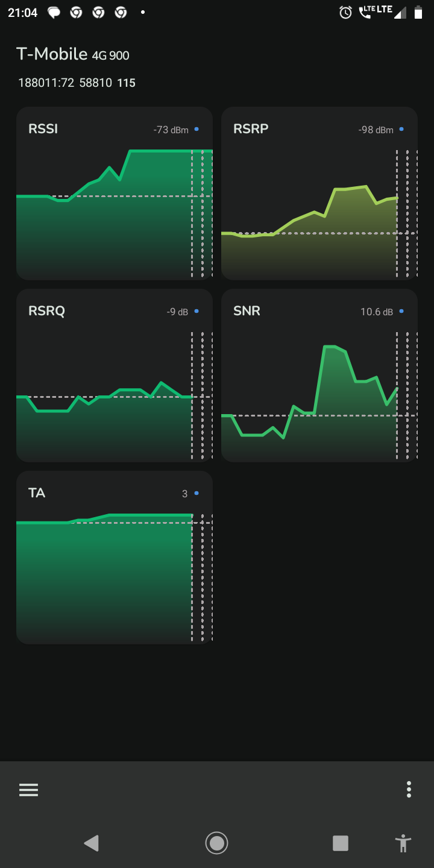Tap the blue dot beside RSRP -98 dBm

click(x=401, y=129)
